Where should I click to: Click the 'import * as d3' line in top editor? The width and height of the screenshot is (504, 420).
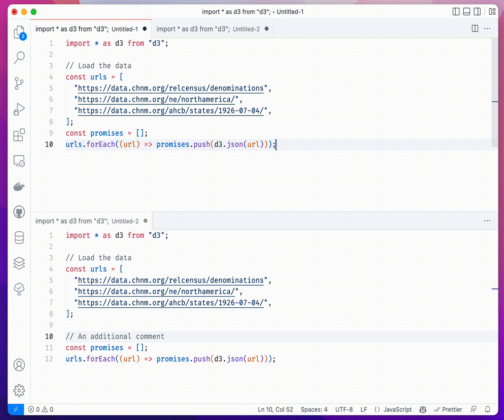pos(117,43)
